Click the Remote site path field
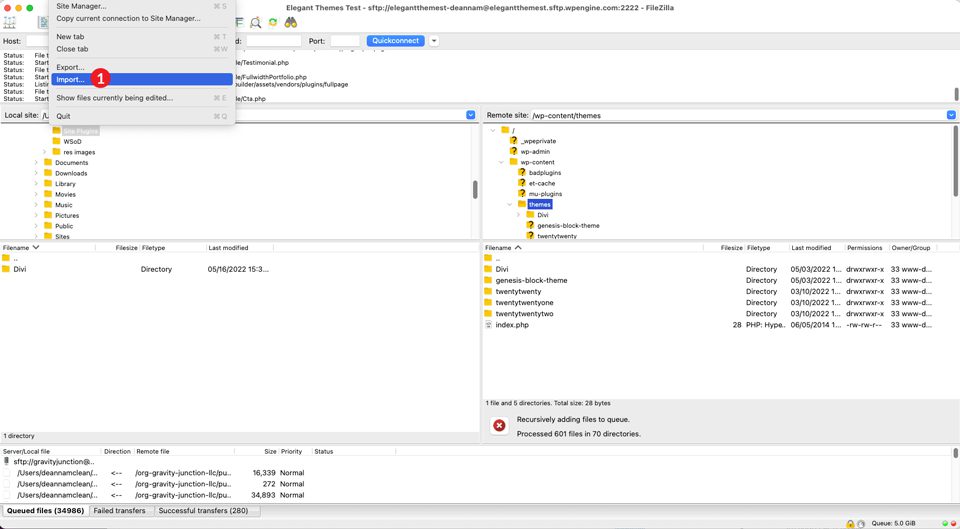Image resolution: width=960 pixels, height=529 pixels. 738,115
